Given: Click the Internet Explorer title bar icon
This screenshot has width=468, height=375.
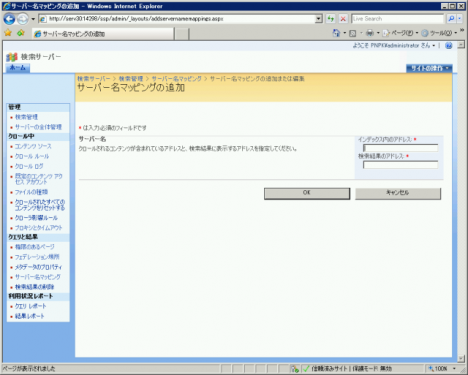Looking at the screenshot, I should coord(6,6).
